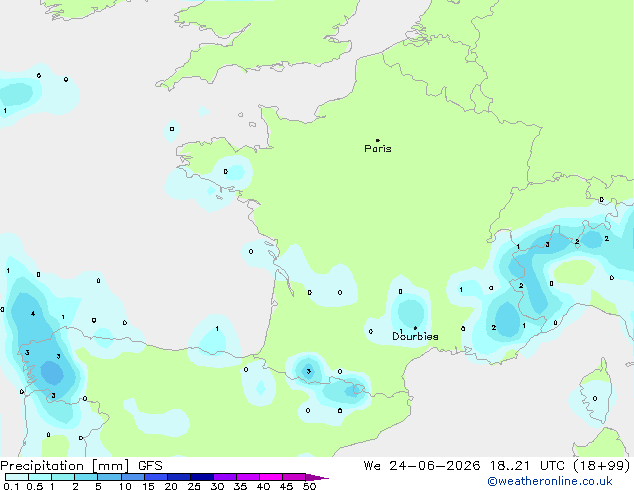Click the 'We' weekday abbreviation text
Screen dimensions: 634x490
pos(372,466)
